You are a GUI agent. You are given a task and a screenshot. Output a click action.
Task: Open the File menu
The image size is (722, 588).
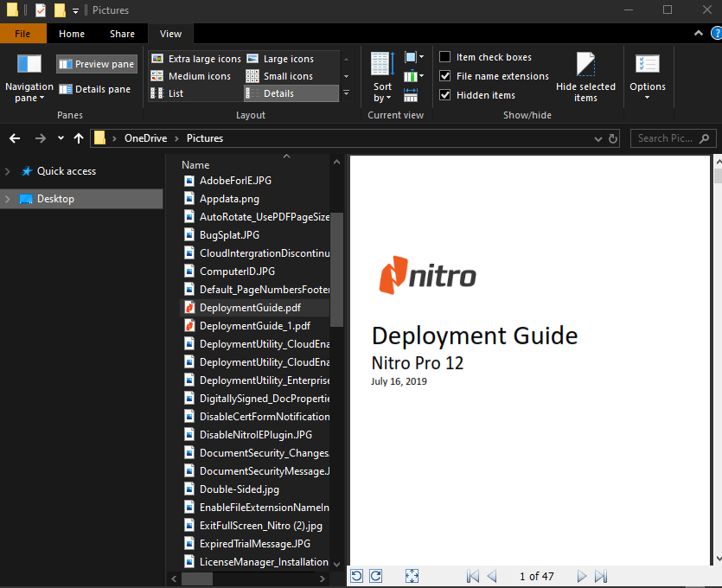[23, 34]
